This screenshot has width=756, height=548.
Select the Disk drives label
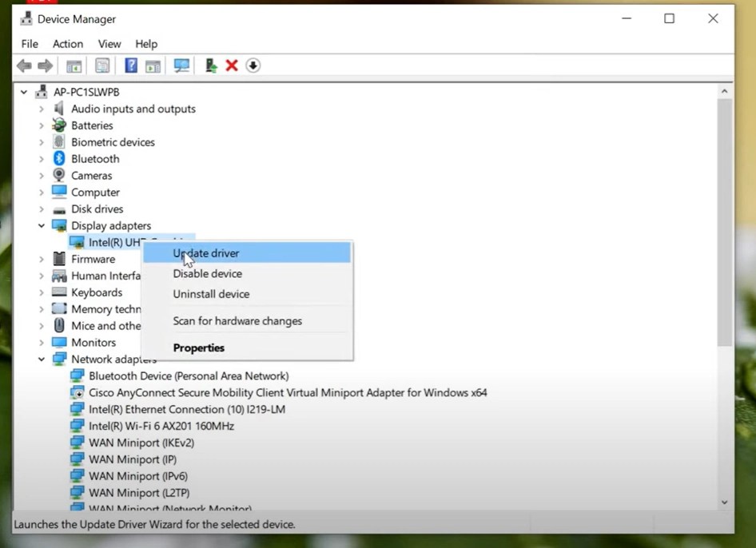click(97, 208)
